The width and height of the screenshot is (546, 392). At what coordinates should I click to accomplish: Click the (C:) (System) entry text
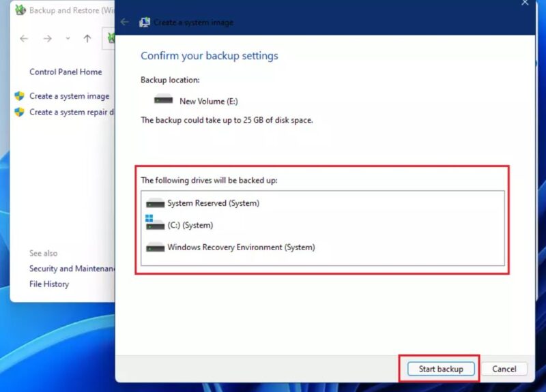(190, 226)
